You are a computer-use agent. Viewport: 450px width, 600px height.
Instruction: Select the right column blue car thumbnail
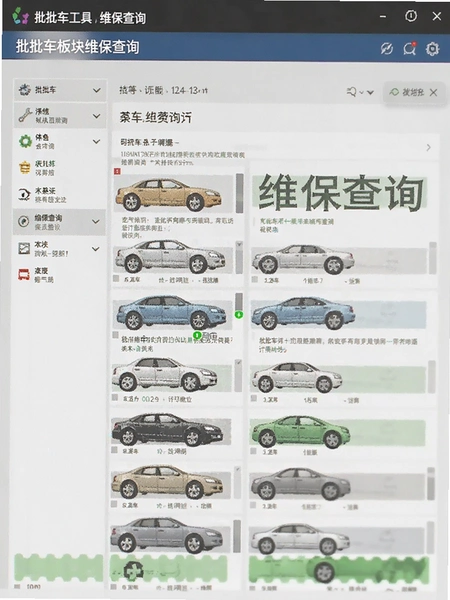(303, 313)
